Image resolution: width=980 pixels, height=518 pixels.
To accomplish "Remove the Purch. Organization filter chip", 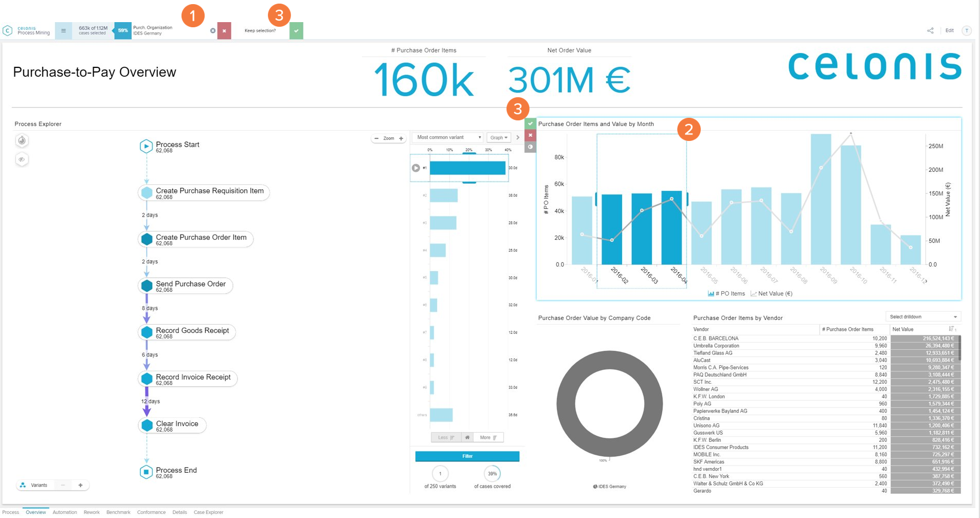I will (x=213, y=31).
